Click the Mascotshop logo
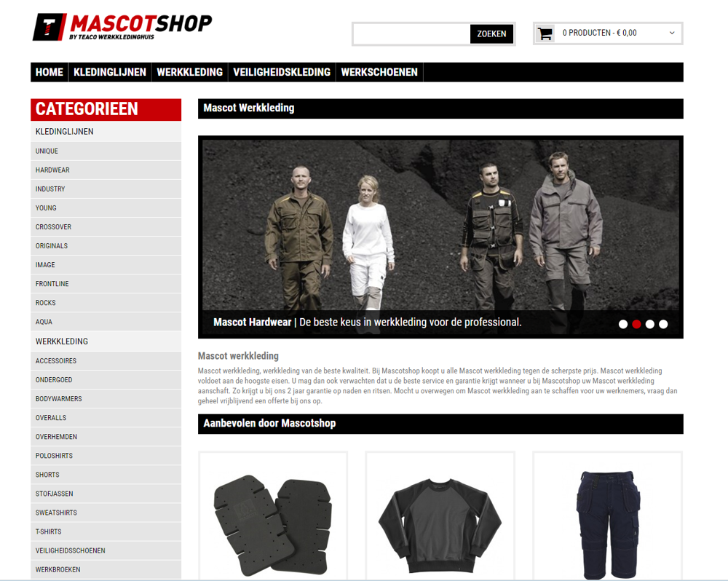This screenshot has width=728, height=581. [122, 27]
